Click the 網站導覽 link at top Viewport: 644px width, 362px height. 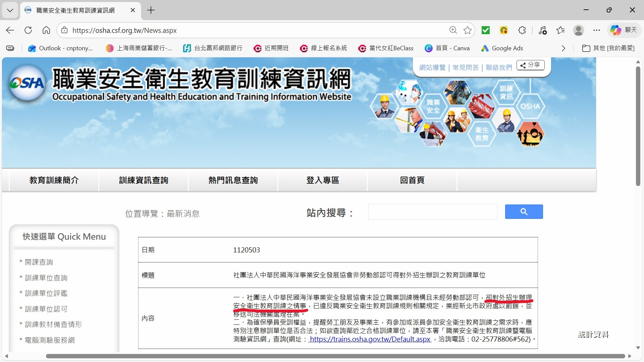click(x=432, y=68)
